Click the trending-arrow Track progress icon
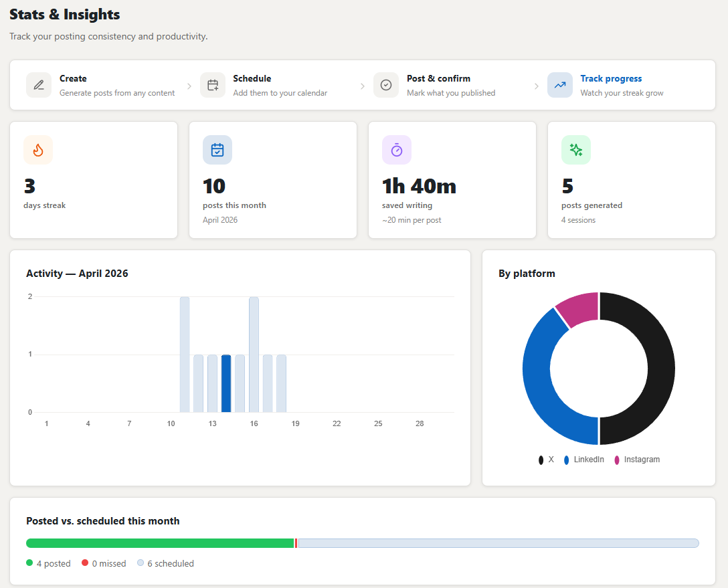Screen dimensions: 728x588 click(x=560, y=85)
